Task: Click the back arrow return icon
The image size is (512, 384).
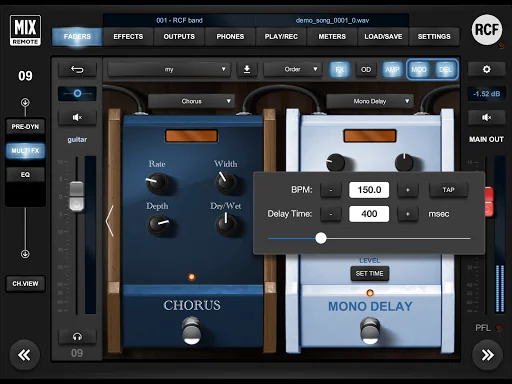Action: point(77,69)
